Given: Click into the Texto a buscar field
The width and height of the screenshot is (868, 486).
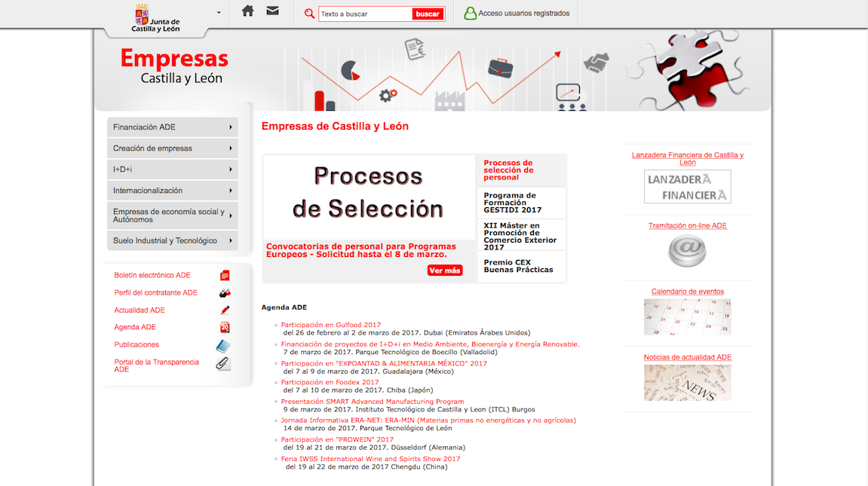Looking at the screenshot, I should (365, 14).
